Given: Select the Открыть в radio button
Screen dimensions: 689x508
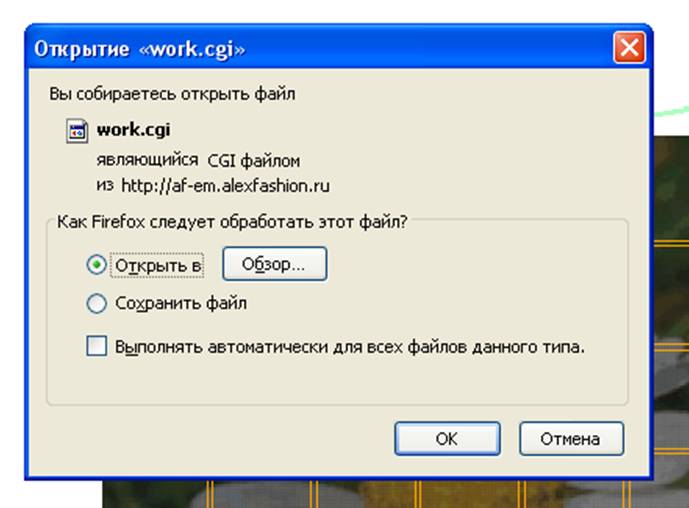Looking at the screenshot, I should click(x=96, y=265).
